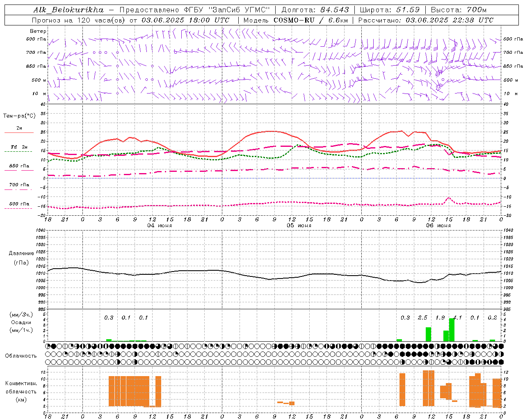Click the 05 июня date label
This screenshot has height=420, width=525.
tap(299, 226)
